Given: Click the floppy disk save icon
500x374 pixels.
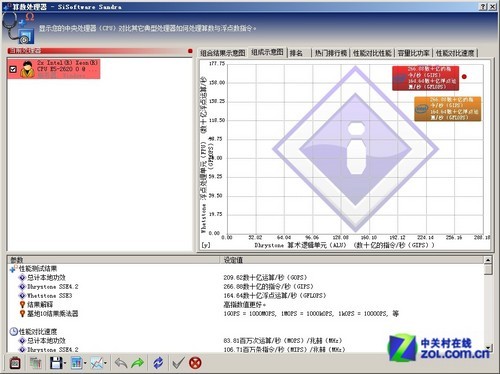Looking at the screenshot, I should (56, 363).
